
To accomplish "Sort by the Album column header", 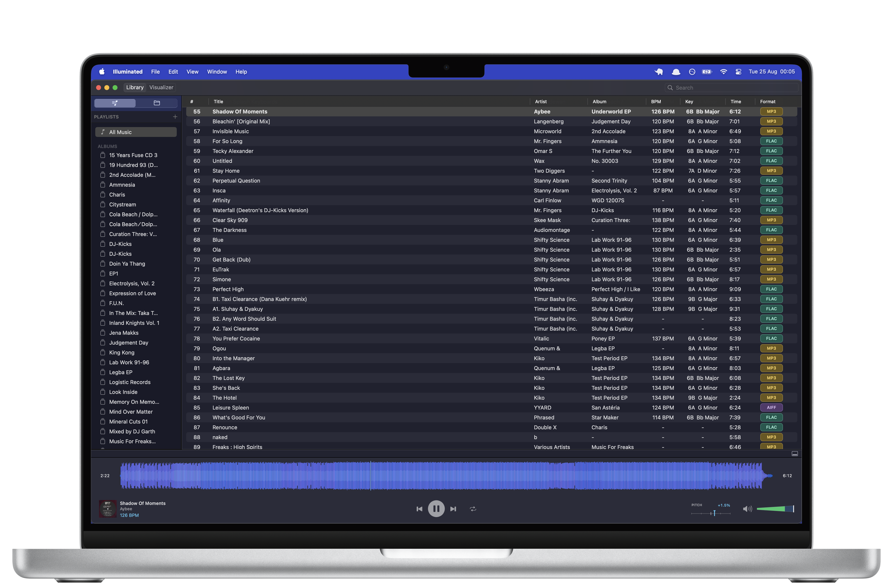I will [x=599, y=102].
